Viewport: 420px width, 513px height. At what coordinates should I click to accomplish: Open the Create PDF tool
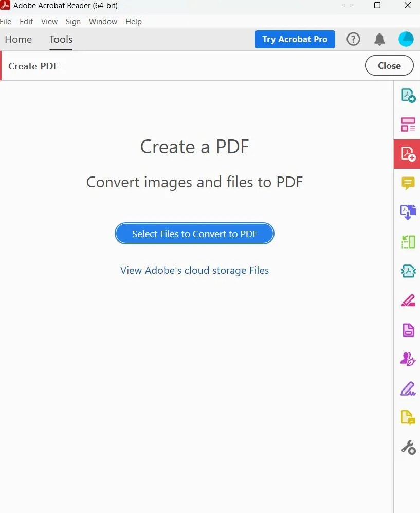click(407, 154)
